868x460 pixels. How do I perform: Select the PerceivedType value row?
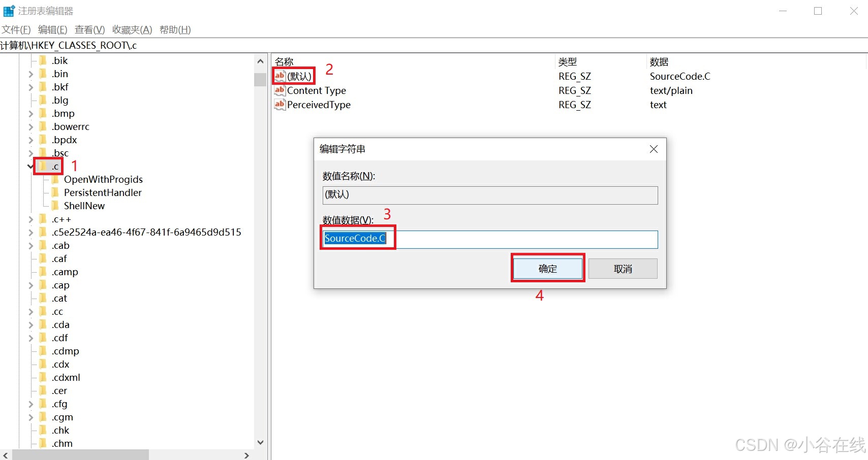[319, 105]
